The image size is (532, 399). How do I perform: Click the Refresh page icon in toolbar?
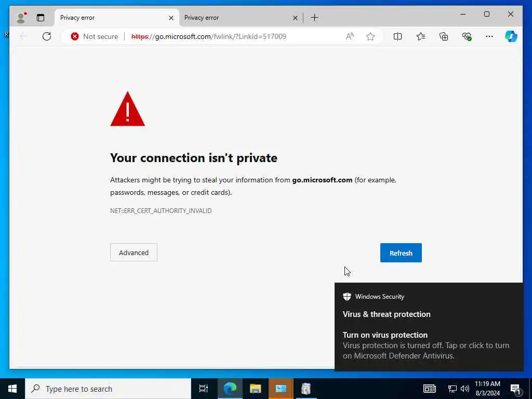tap(47, 36)
